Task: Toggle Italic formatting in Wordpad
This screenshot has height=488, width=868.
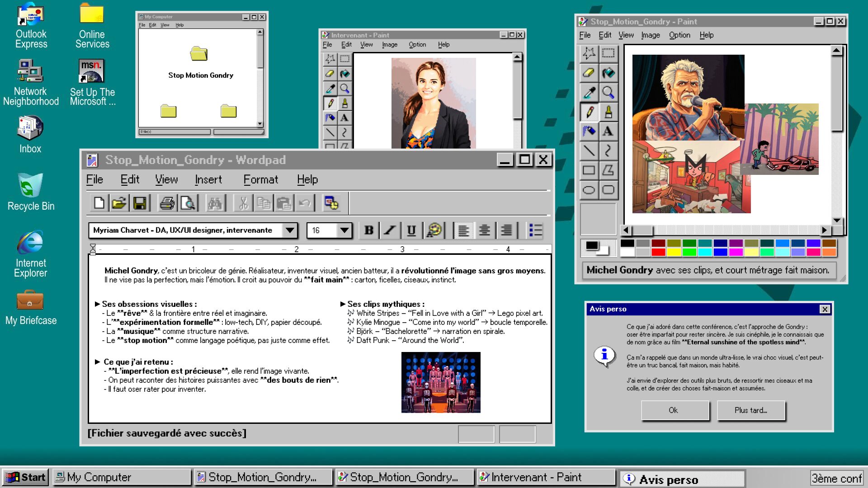Action: tap(390, 230)
